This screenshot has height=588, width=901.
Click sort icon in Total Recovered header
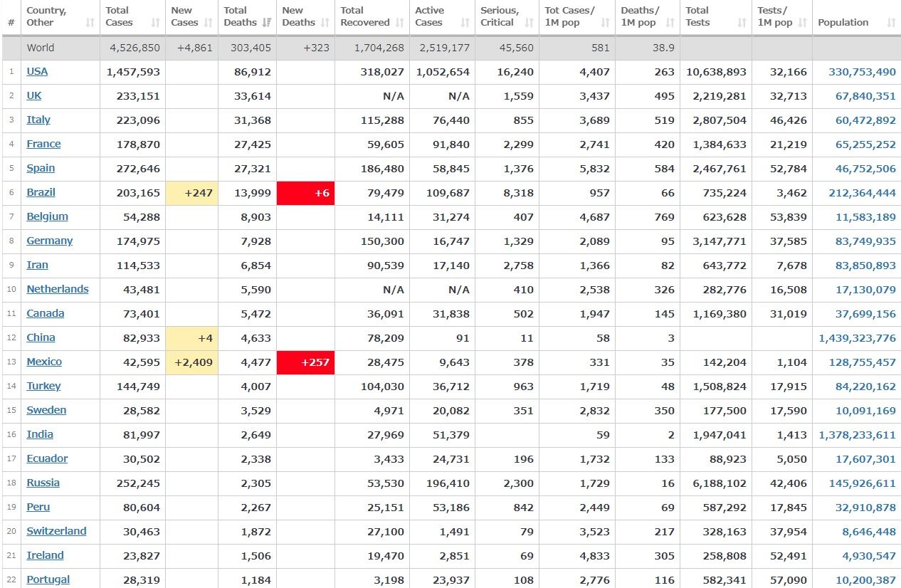[401, 23]
